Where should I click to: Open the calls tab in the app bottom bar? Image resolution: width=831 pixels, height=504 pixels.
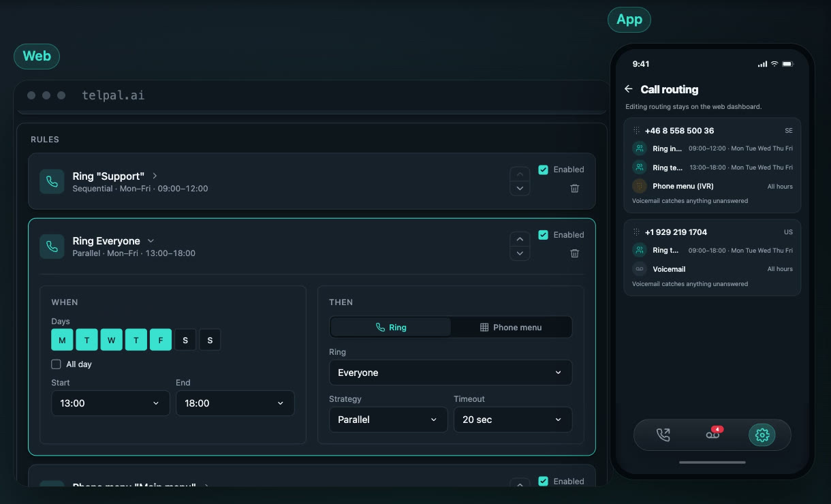point(663,435)
